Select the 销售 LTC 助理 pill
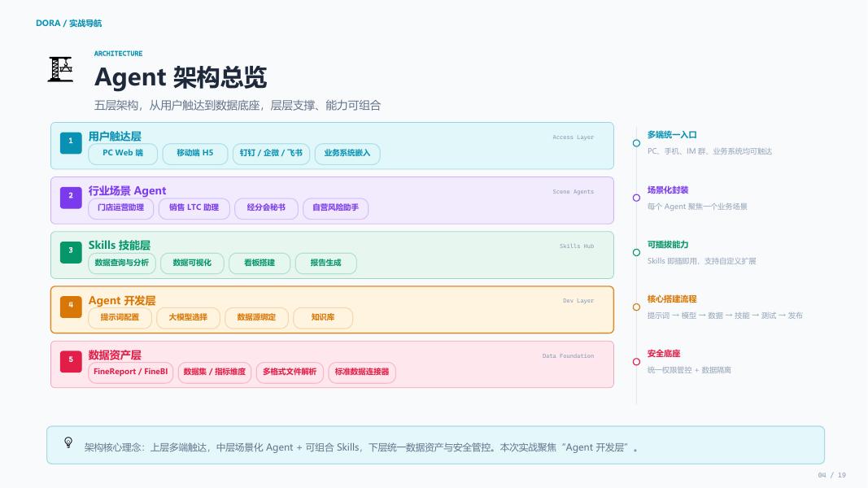Image resolution: width=868 pixels, height=488 pixels. (194, 208)
